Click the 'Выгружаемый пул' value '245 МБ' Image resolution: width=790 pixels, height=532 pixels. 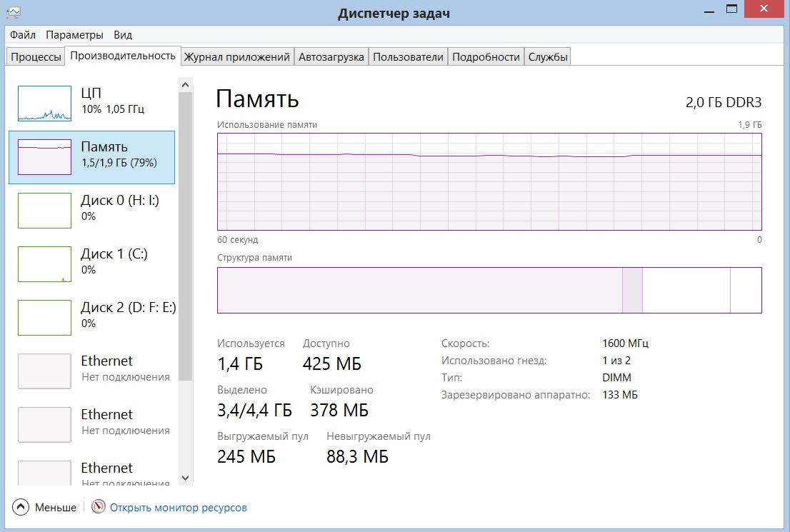pos(246,456)
